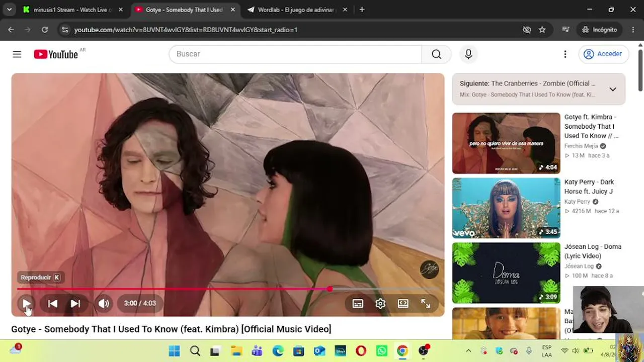Go back to the previous page
Image resolution: width=644 pixels, height=362 pixels.
pyautogui.click(x=11, y=30)
